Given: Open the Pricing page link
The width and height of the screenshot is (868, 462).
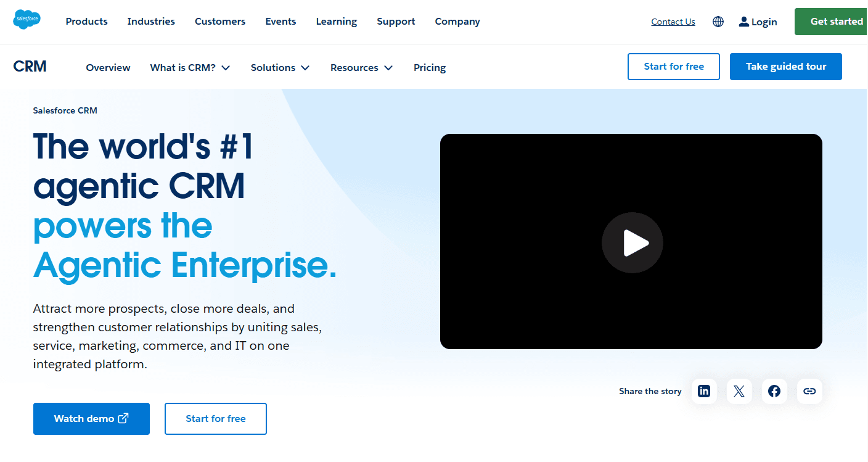Looking at the screenshot, I should pyautogui.click(x=430, y=68).
